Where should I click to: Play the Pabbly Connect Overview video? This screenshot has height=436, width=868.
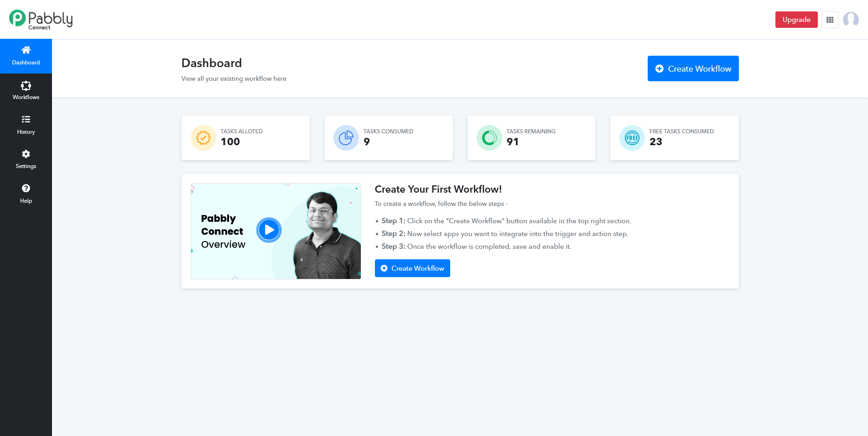click(x=269, y=230)
